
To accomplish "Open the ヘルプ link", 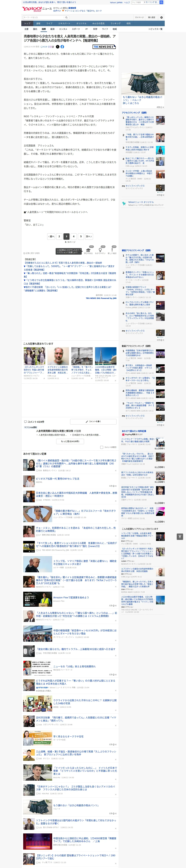I will 127,2.
